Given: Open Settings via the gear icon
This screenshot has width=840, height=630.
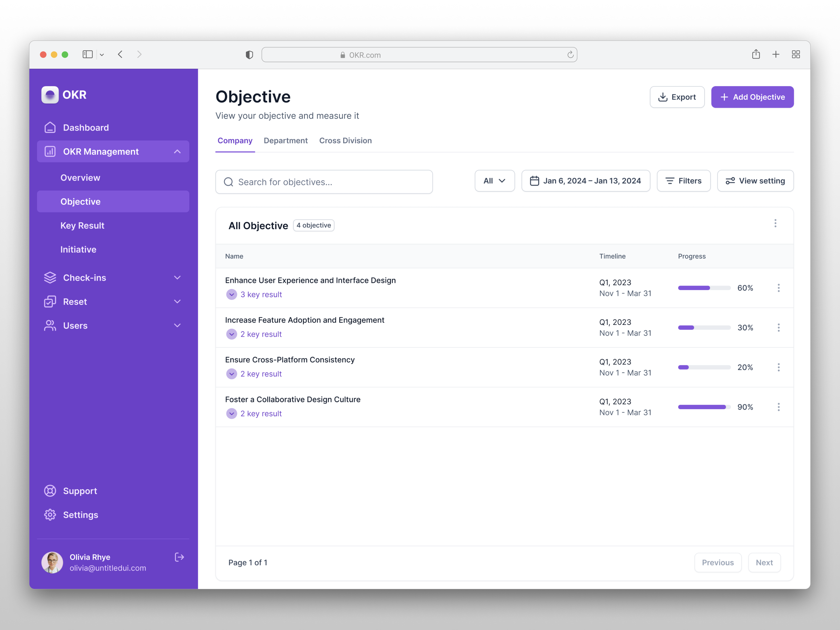Looking at the screenshot, I should pyautogui.click(x=50, y=514).
